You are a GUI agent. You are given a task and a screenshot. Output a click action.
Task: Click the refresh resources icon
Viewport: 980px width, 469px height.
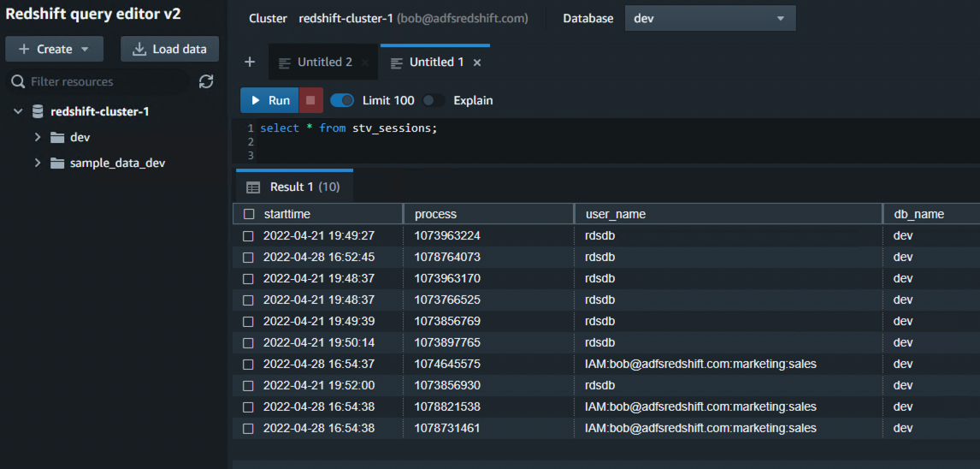[206, 81]
